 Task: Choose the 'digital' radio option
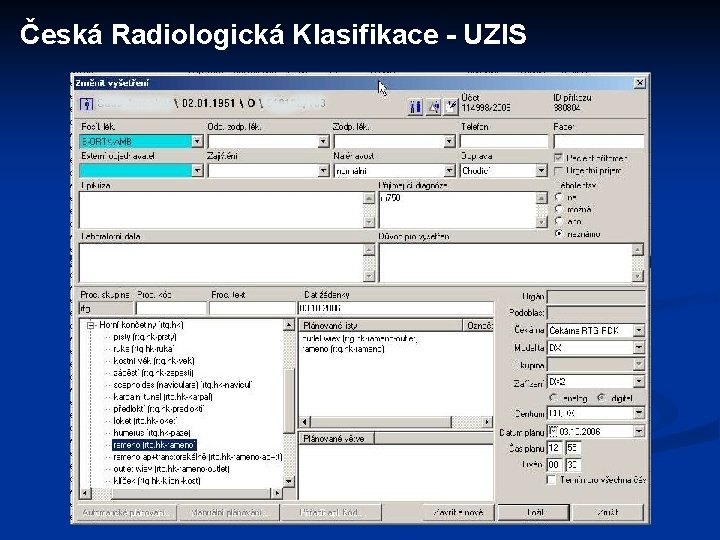[602, 398]
